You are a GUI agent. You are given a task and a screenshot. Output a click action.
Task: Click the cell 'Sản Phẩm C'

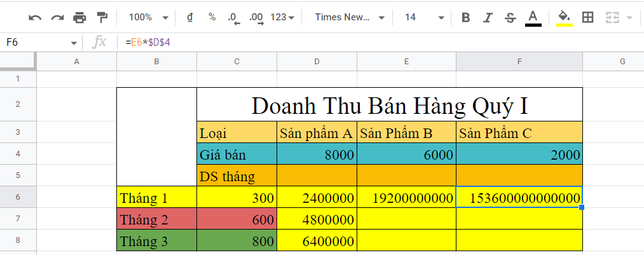tap(519, 132)
